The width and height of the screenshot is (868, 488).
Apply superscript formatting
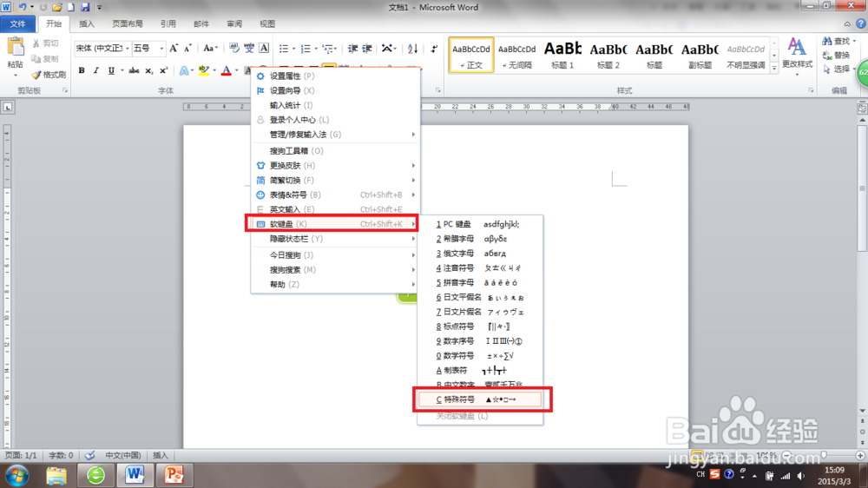pyautogui.click(x=163, y=70)
